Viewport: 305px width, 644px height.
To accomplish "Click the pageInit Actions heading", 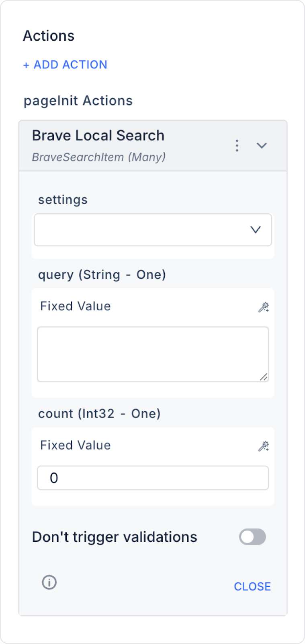I will [x=78, y=101].
